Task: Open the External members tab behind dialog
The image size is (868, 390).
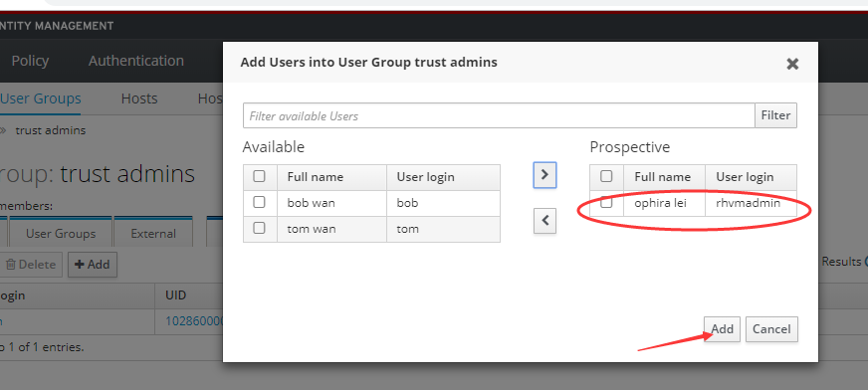Action: pos(153,234)
